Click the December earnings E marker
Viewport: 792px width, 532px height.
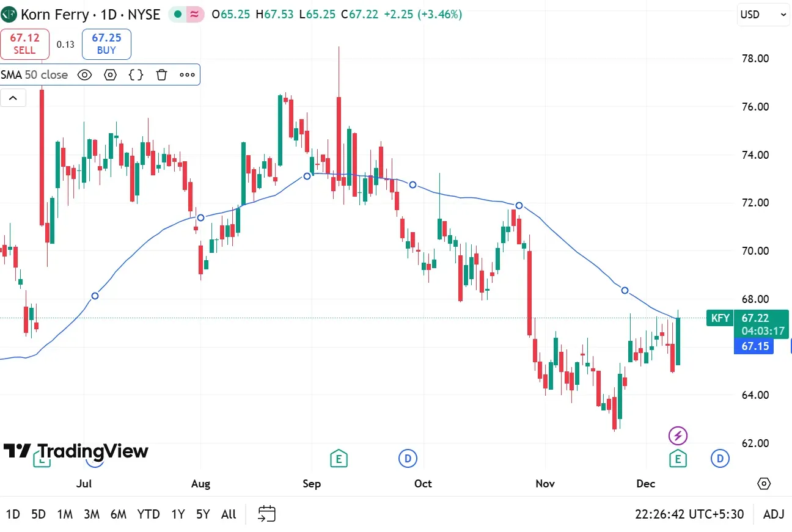(x=677, y=458)
